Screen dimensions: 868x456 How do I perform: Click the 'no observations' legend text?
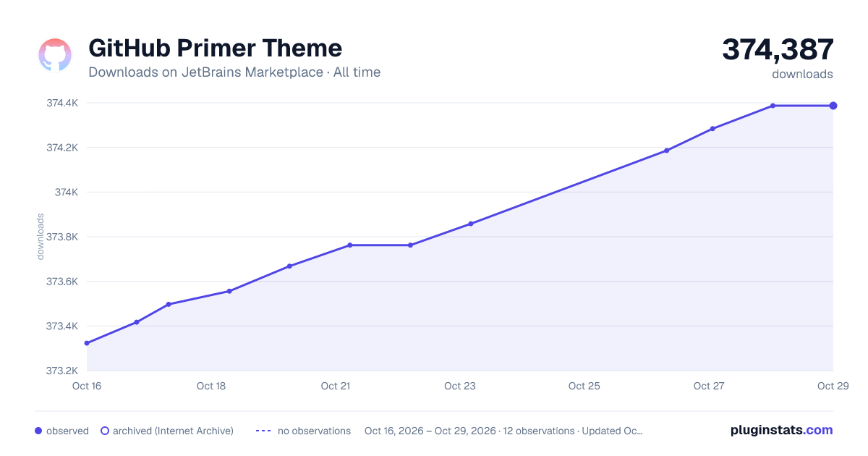(x=314, y=431)
